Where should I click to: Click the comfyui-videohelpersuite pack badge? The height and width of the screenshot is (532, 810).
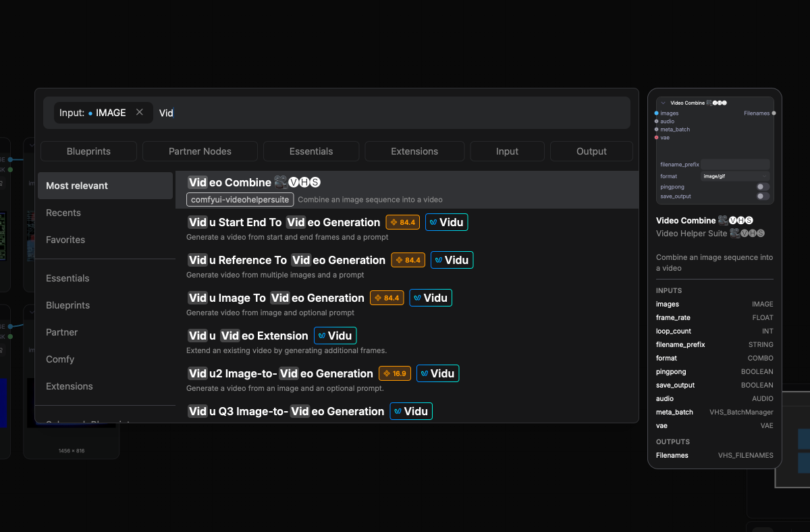coord(240,199)
